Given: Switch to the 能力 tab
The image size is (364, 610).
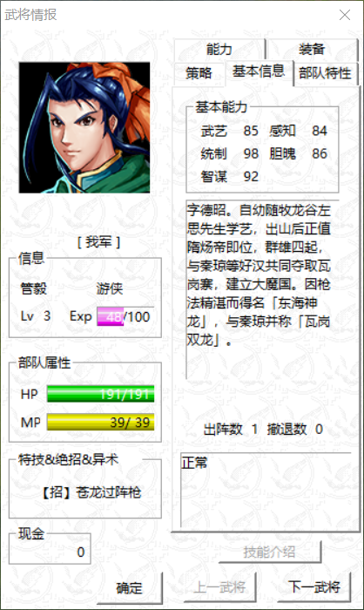Looking at the screenshot, I should (219, 50).
